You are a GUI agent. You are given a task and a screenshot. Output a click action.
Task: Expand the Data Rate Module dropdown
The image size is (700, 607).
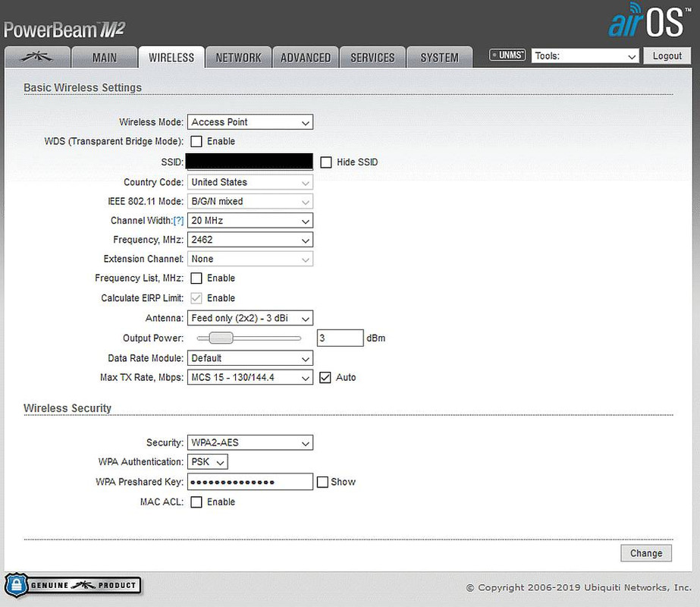coord(250,358)
